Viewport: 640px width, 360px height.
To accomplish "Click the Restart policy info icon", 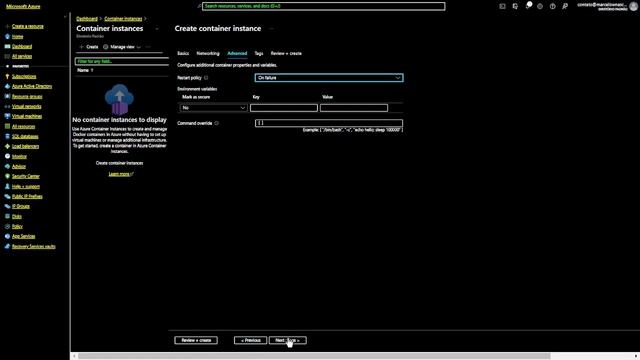I will click(206, 78).
